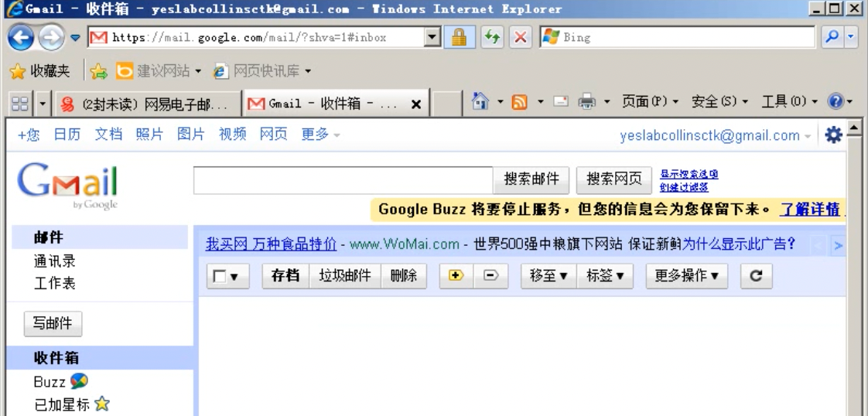Click the 垃圾邮件 spam button
The width and height of the screenshot is (868, 416).
tap(345, 275)
